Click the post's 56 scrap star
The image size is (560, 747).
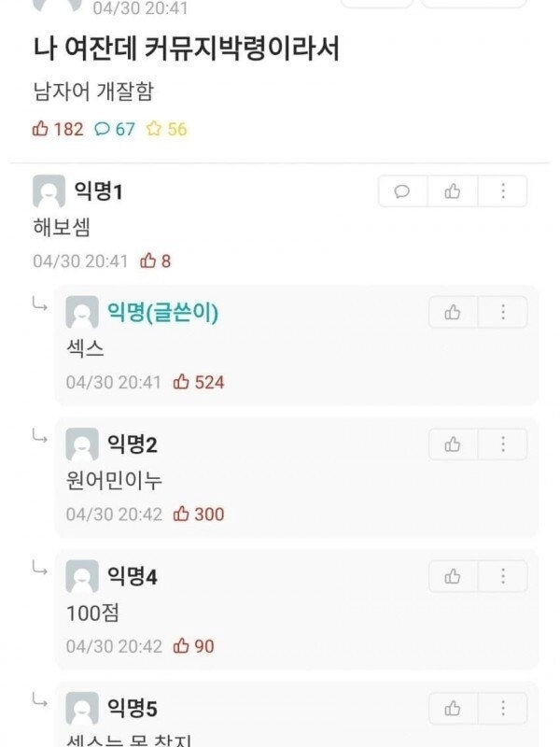(x=166, y=129)
